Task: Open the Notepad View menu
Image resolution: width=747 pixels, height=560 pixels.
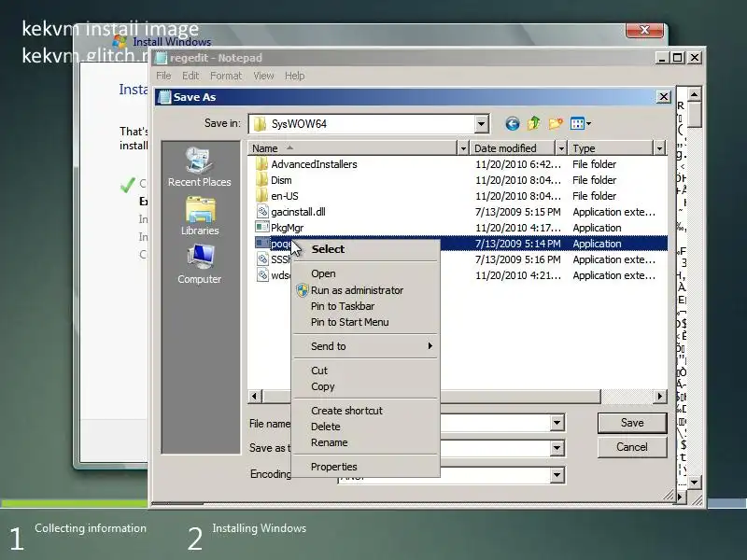Action: (263, 76)
